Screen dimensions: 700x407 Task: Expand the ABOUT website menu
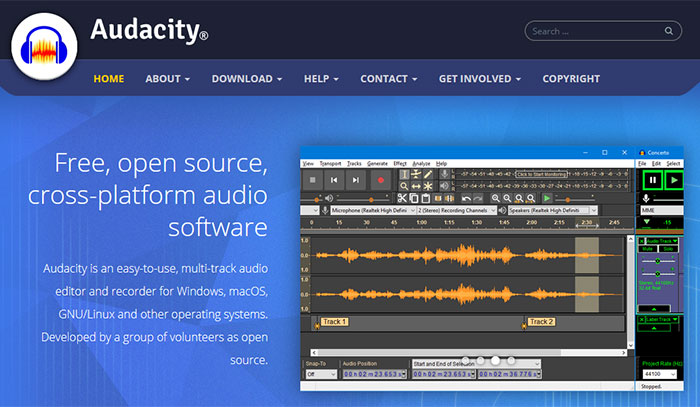point(167,79)
